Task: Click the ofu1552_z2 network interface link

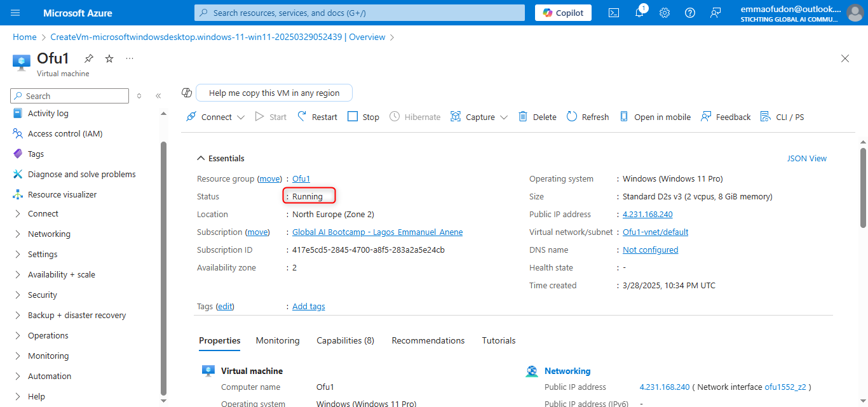Action: [x=785, y=387]
